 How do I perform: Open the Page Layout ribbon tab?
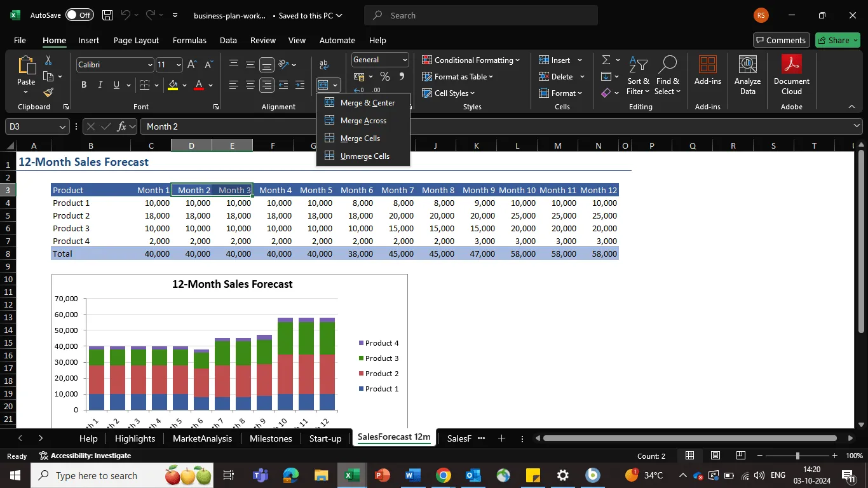pyautogui.click(x=136, y=40)
